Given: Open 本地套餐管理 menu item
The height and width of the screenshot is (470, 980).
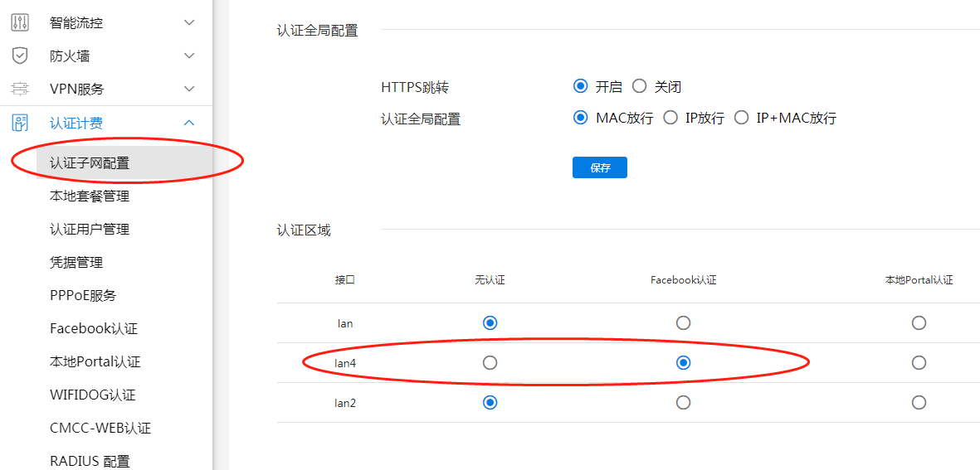Looking at the screenshot, I should 90,196.
